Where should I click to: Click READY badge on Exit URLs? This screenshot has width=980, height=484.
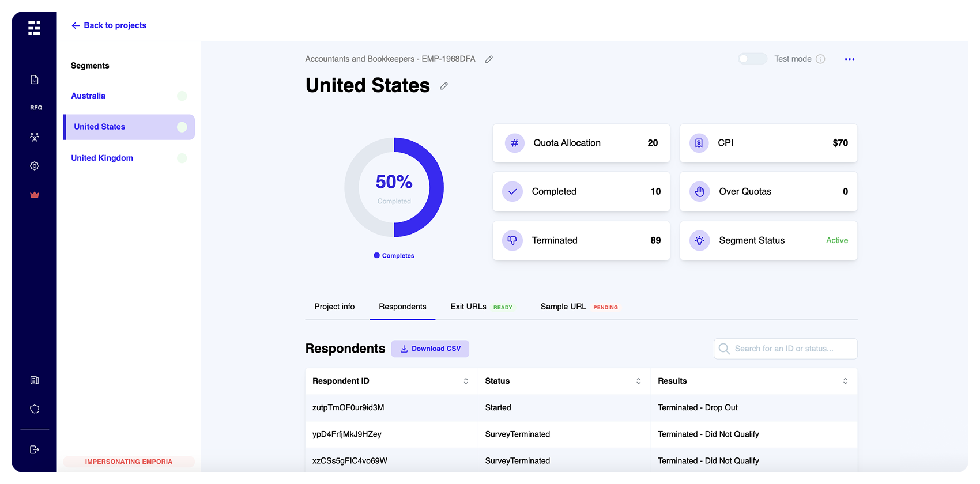click(503, 308)
